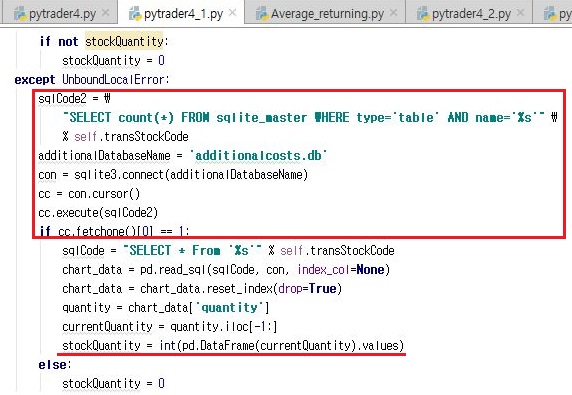Click the 'quantity' string key
The height and width of the screenshot is (395, 572).
[229, 307]
